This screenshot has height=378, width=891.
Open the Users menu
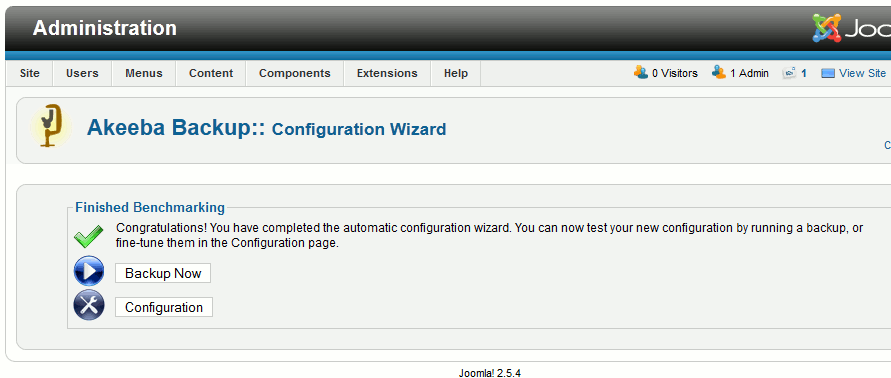82,73
